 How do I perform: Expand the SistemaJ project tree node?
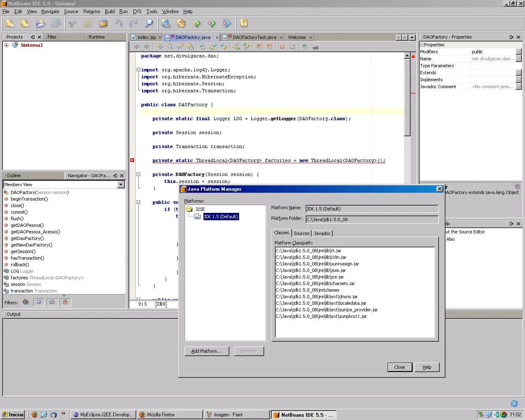7,45
